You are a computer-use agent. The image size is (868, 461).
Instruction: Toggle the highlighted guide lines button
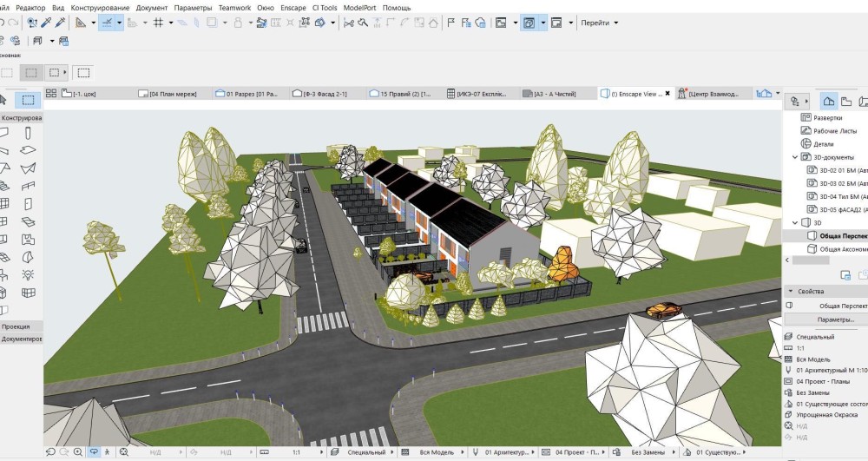pos(107,23)
